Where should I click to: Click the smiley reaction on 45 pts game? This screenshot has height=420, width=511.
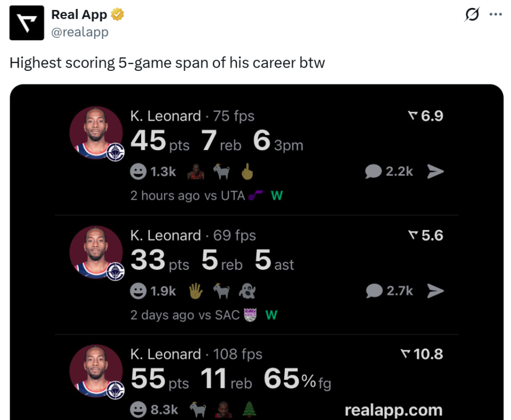coord(138,172)
